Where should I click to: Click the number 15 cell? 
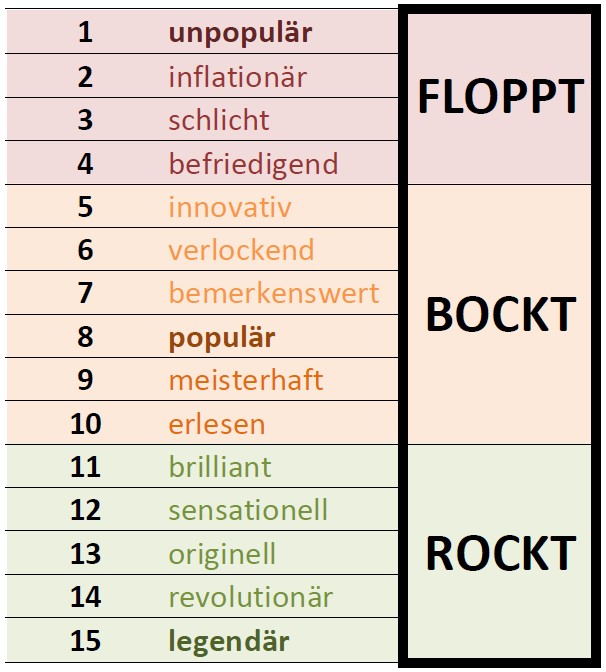point(85,641)
